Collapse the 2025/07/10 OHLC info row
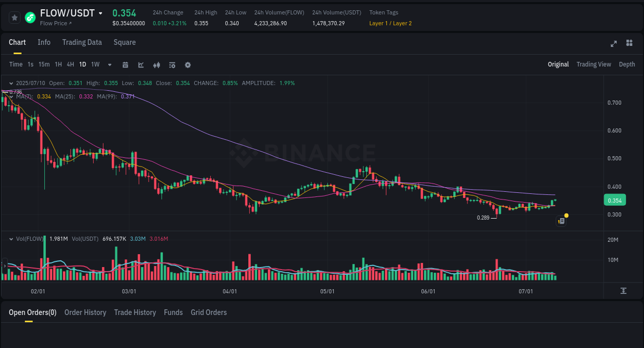 click(x=11, y=82)
